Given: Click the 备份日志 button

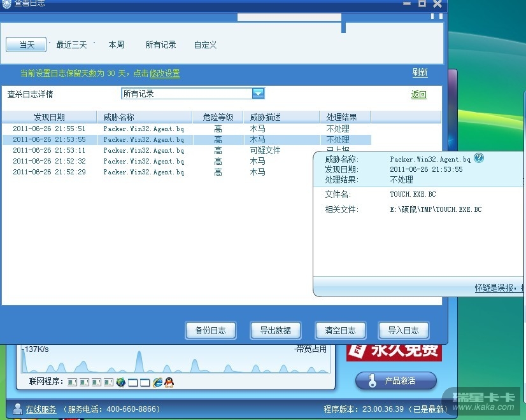Looking at the screenshot, I should [211, 330].
